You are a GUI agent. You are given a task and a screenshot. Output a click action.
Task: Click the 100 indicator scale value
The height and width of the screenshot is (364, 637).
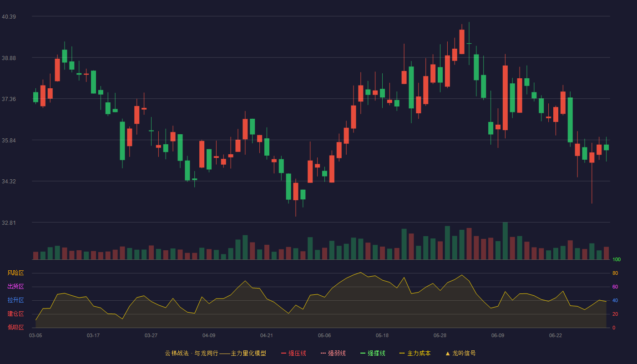[617, 260]
